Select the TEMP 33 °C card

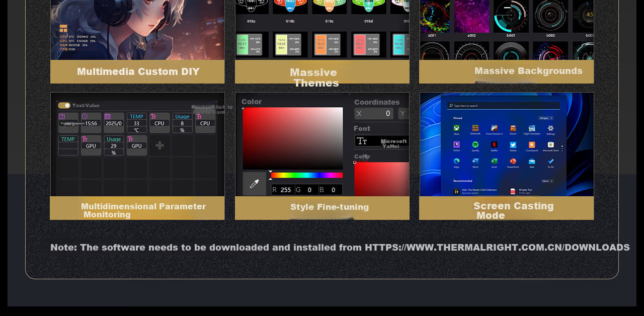tap(136, 123)
